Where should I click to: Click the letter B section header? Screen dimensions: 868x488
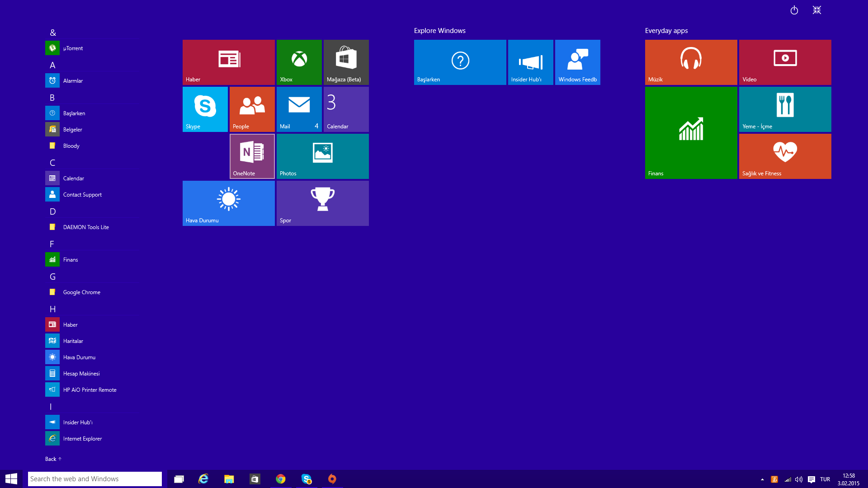52,98
